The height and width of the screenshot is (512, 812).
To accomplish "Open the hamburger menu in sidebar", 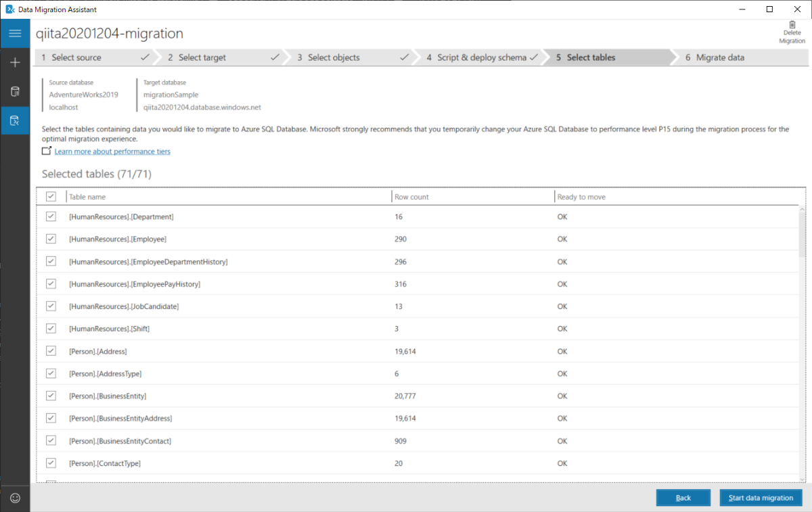I will coord(15,33).
